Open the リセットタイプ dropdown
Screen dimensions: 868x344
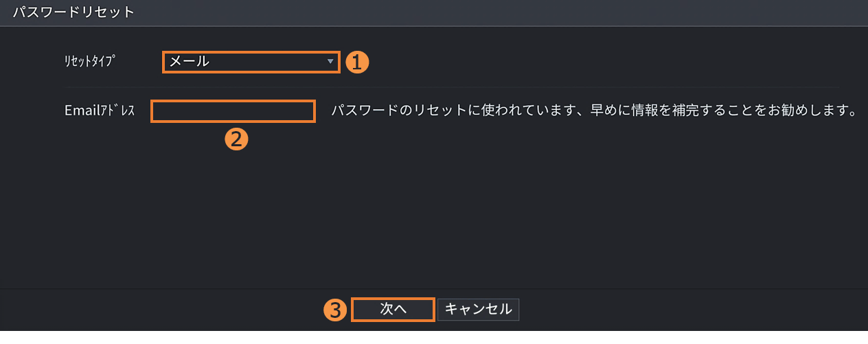click(x=251, y=62)
